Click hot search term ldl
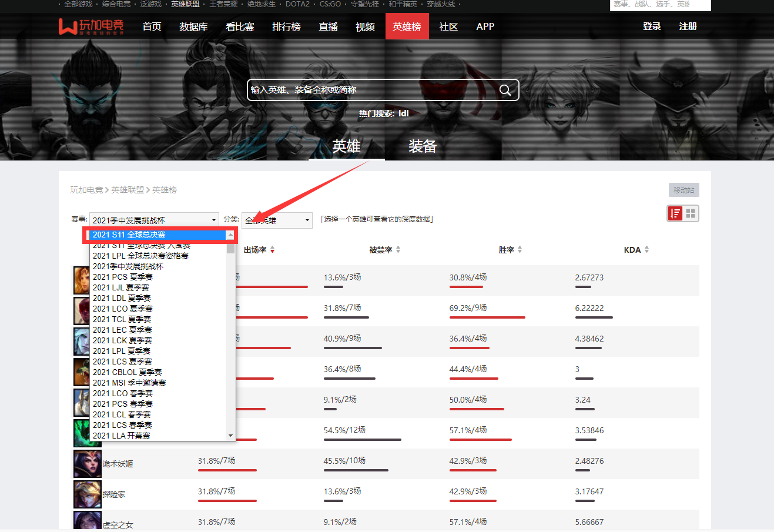The width and height of the screenshot is (774, 532). 403,113
